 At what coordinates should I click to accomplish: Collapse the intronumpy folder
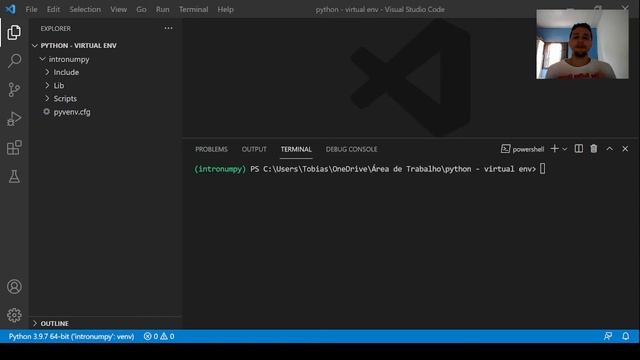tap(42, 59)
